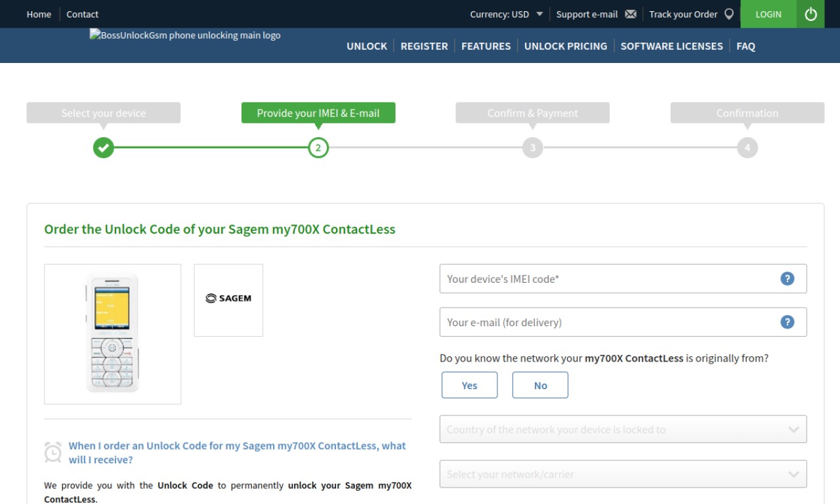Choose No for knowing the original network
This screenshot has height=504, width=840.
[540, 385]
